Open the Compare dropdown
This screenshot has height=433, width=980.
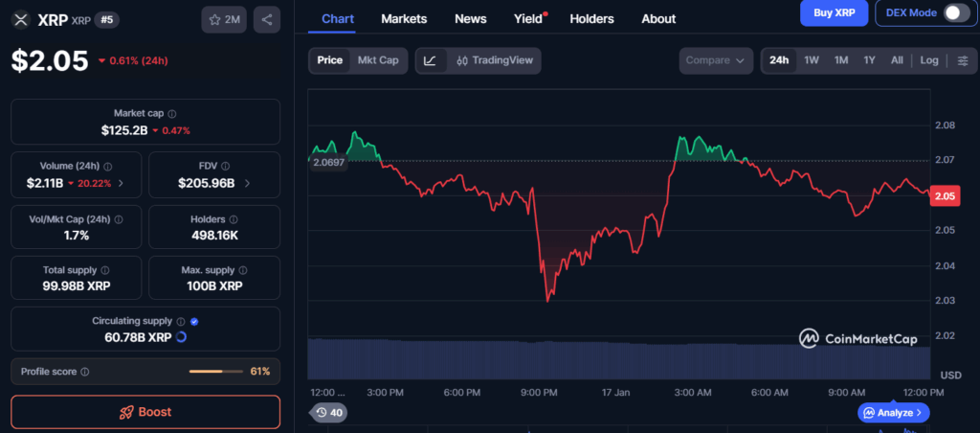click(x=715, y=60)
